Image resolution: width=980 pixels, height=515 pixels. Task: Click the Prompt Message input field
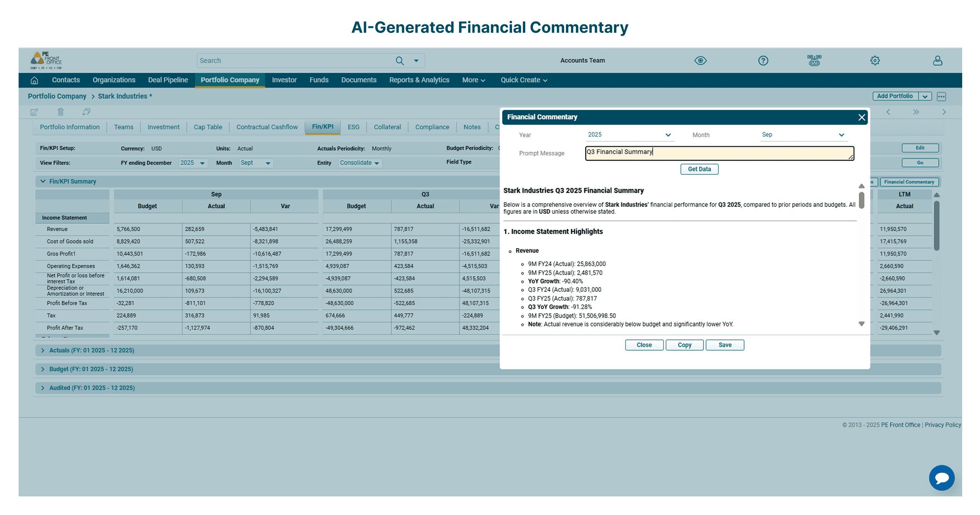pos(719,153)
